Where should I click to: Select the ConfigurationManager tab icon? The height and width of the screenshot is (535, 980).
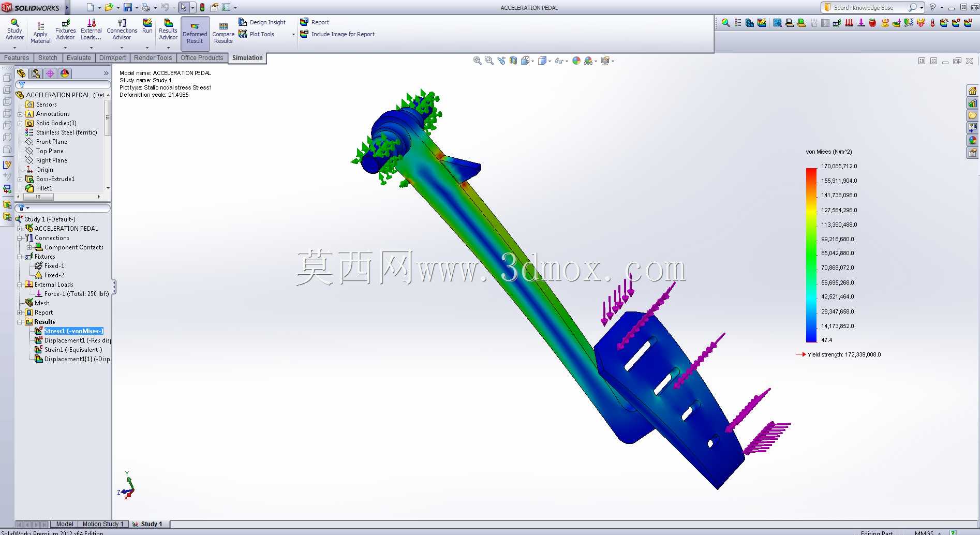(x=50, y=73)
